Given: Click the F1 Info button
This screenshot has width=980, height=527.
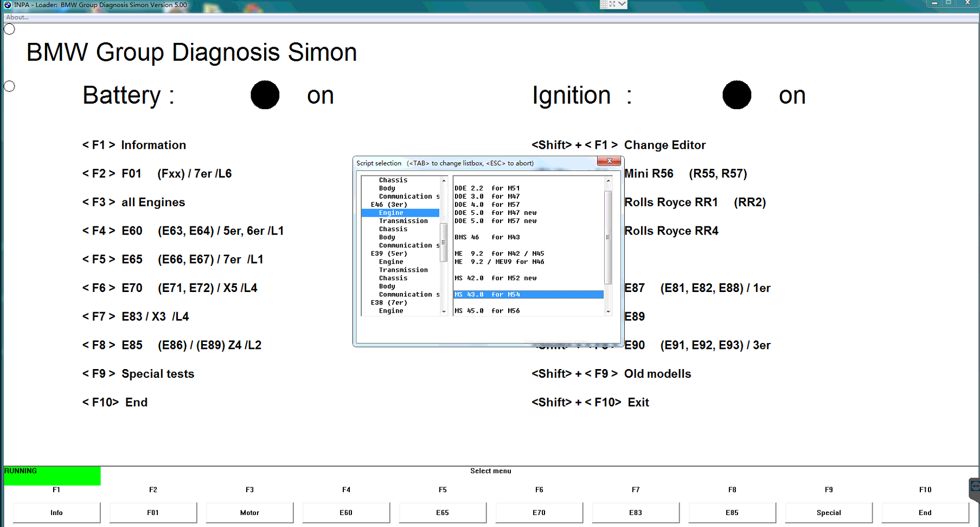Looking at the screenshot, I should click(x=56, y=512).
